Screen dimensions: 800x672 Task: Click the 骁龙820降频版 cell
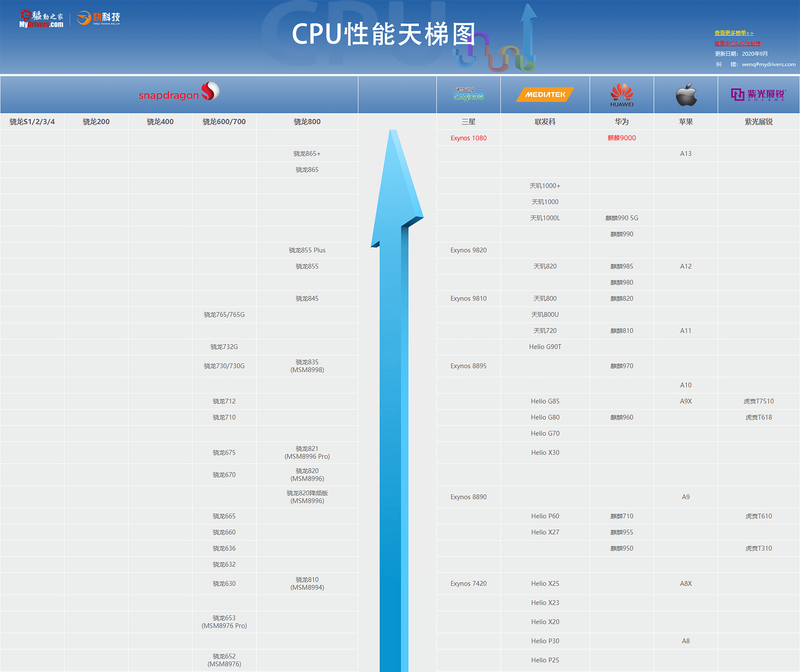tap(307, 497)
